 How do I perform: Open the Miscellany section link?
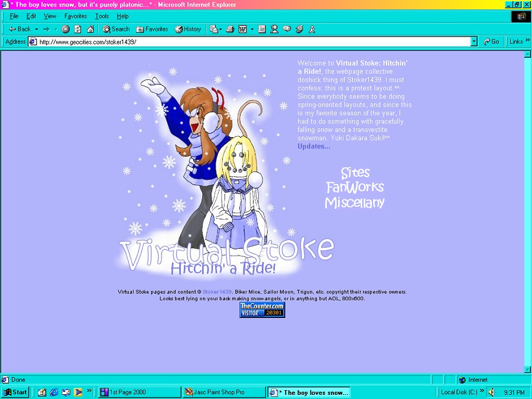[355, 203]
